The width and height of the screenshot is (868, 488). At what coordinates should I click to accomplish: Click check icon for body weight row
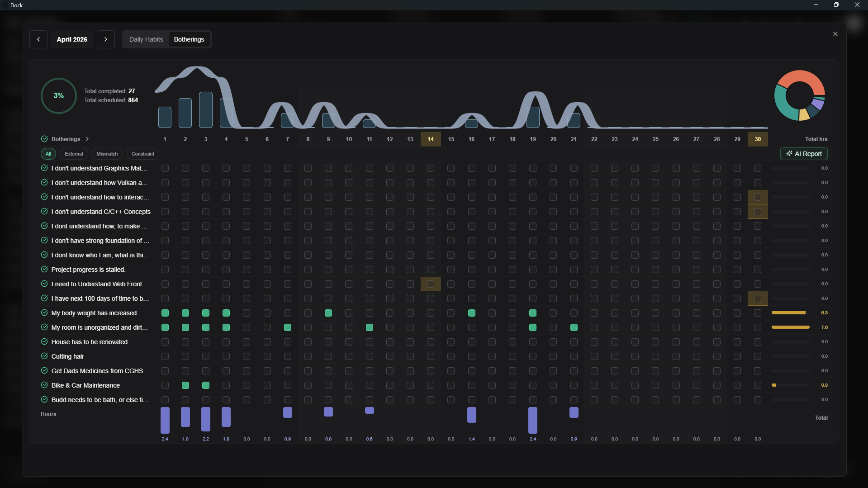click(44, 313)
